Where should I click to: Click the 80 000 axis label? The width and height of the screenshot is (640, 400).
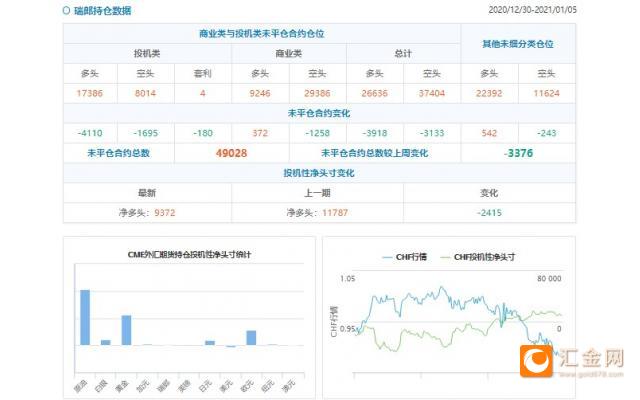pos(549,278)
